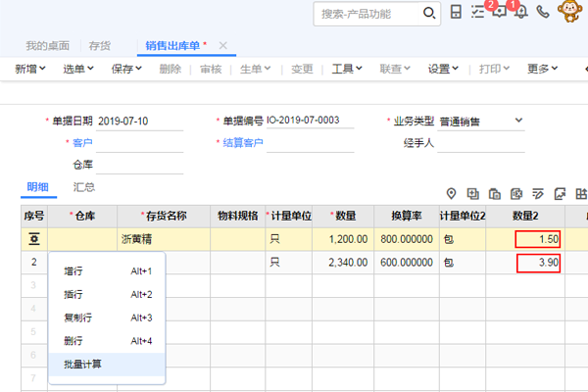This screenshot has width=588, height=392.
Task: Switch to the 汇总 tab
Action: pyautogui.click(x=83, y=187)
